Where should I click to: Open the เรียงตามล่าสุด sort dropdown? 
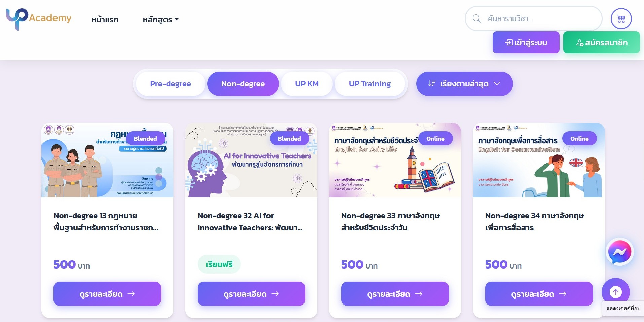[464, 84]
